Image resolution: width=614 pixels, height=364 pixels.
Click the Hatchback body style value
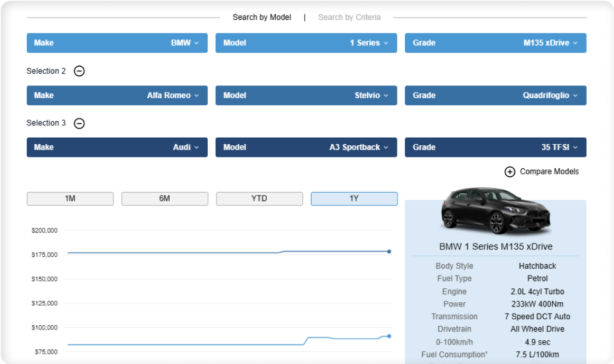pyautogui.click(x=537, y=266)
